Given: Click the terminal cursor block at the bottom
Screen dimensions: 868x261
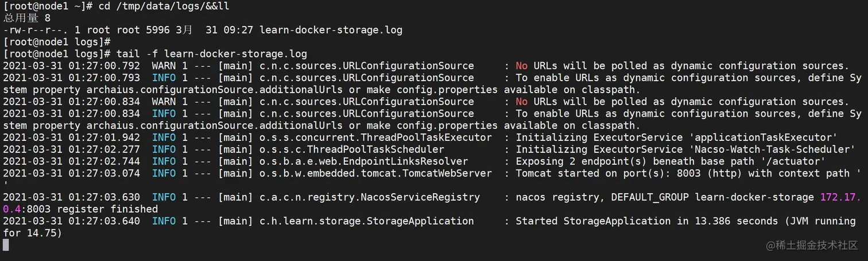Looking at the screenshot, I should point(6,245).
